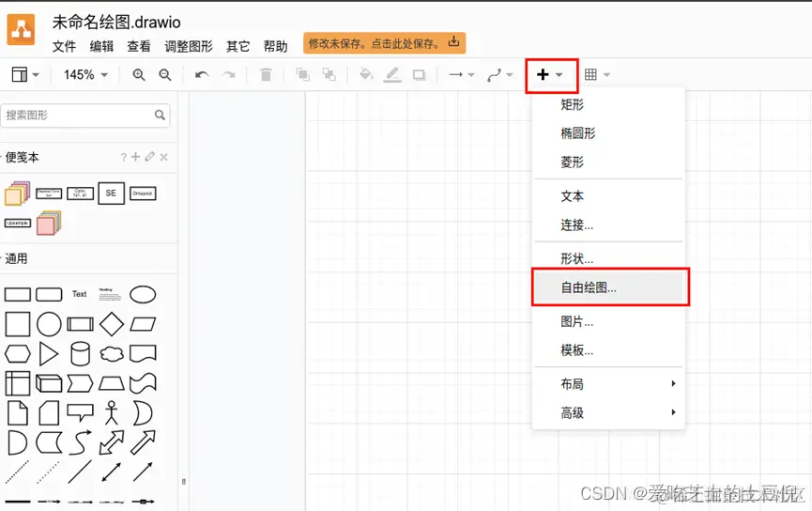Image resolution: width=812 pixels, height=511 pixels.
Task: Select the ellipse shape in 通用
Action: [x=143, y=294]
